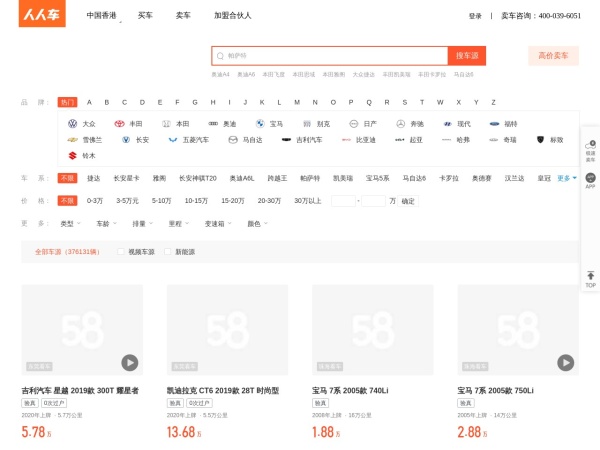Select the 起亚 Kia brand icon
Screen dimensions: 600x450
point(399,140)
